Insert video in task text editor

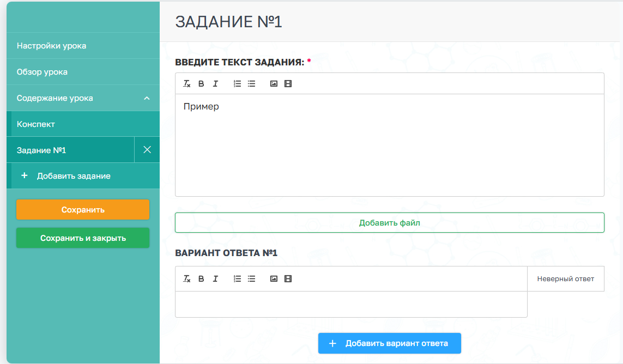pos(288,84)
